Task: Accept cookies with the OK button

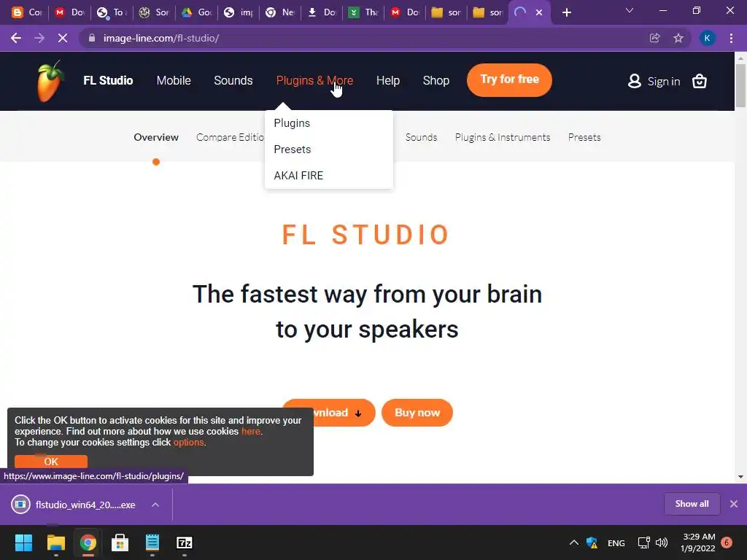Action: click(x=51, y=462)
